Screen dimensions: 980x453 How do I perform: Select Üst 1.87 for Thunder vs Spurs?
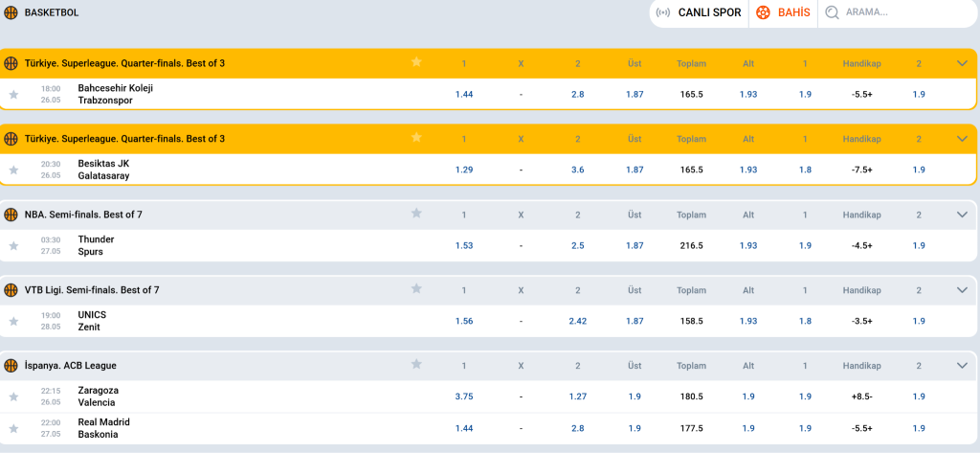(x=635, y=246)
